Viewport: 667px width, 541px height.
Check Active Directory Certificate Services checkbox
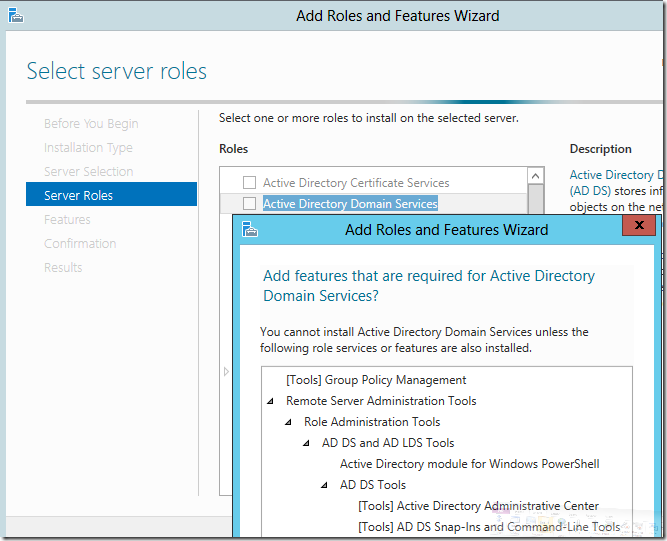click(x=250, y=183)
